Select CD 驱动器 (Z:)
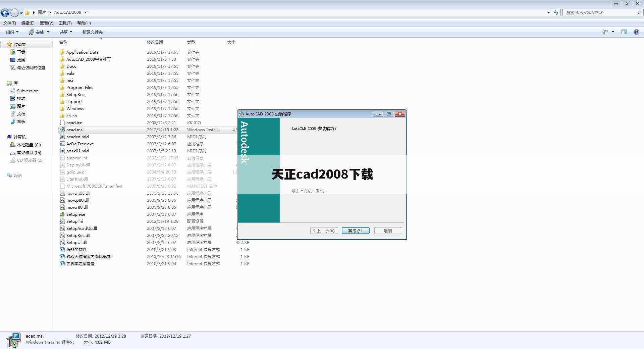Screen dimensions: 644x349 click(x=30, y=160)
